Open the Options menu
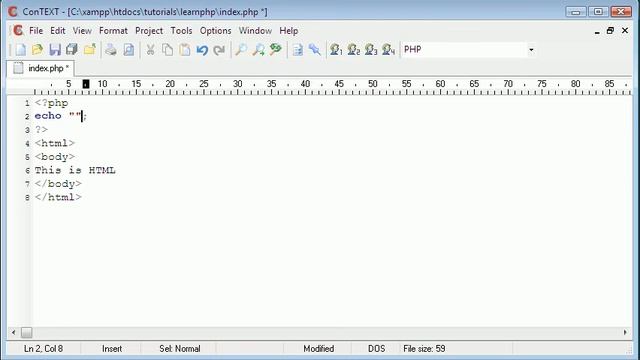Screen dimensions: 640x360 coord(216,31)
